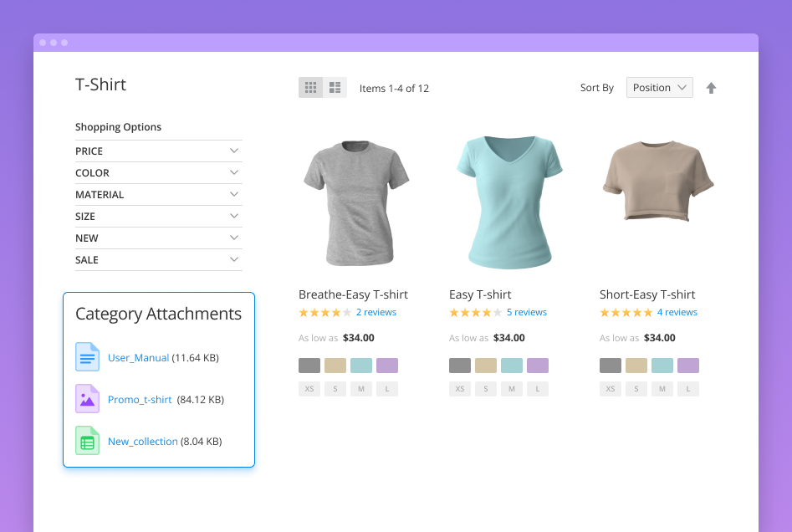This screenshot has height=532, width=792.
Task: Open the SALE filter menu item
Action: [x=158, y=259]
